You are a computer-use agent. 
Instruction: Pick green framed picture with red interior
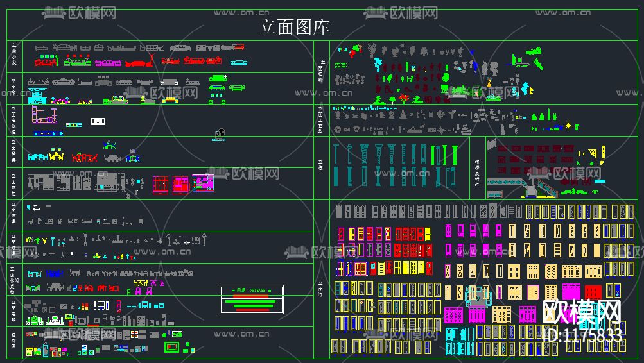(171, 348)
